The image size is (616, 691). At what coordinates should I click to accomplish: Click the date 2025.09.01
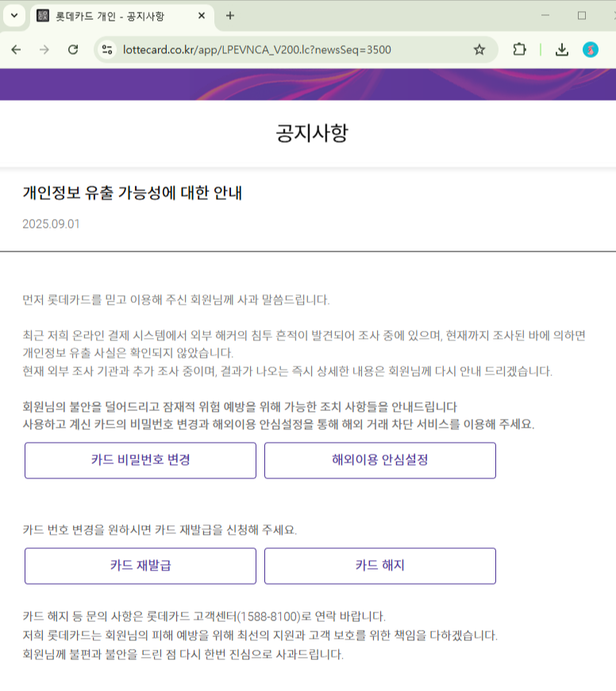51,224
